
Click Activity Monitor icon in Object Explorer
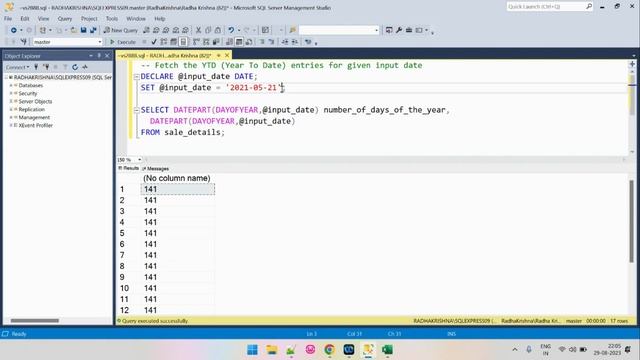85,67
